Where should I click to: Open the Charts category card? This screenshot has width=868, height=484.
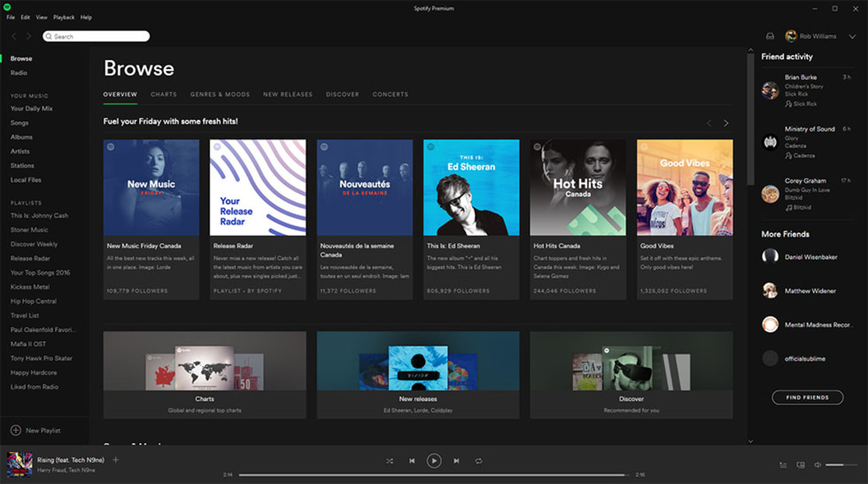pos(205,375)
